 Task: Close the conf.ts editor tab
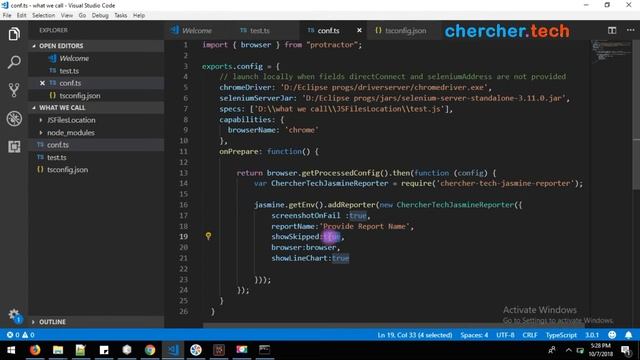[x=359, y=31]
